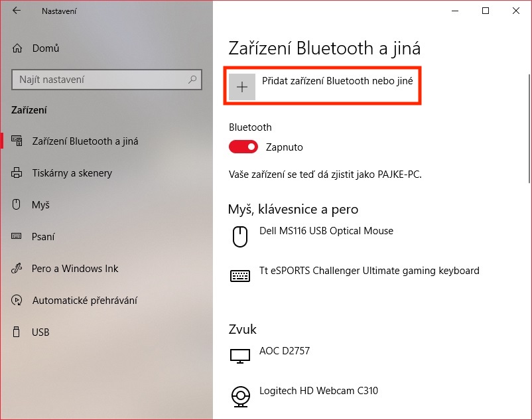The height and width of the screenshot is (420, 532).
Task: Click the plus icon to add device
Action: tap(242, 87)
